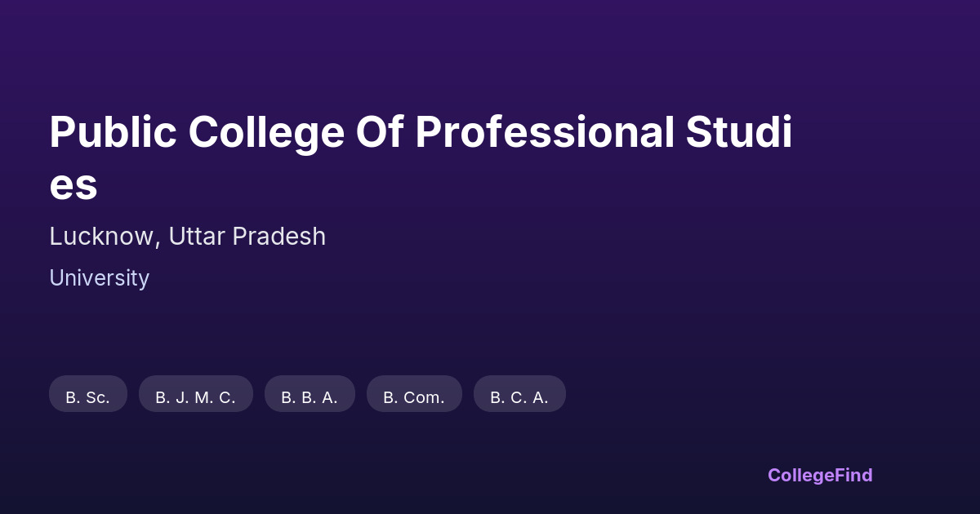This screenshot has height=514, width=980.
Task: Open the B. B. A. course chip
Action: pyautogui.click(x=310, y=397)
